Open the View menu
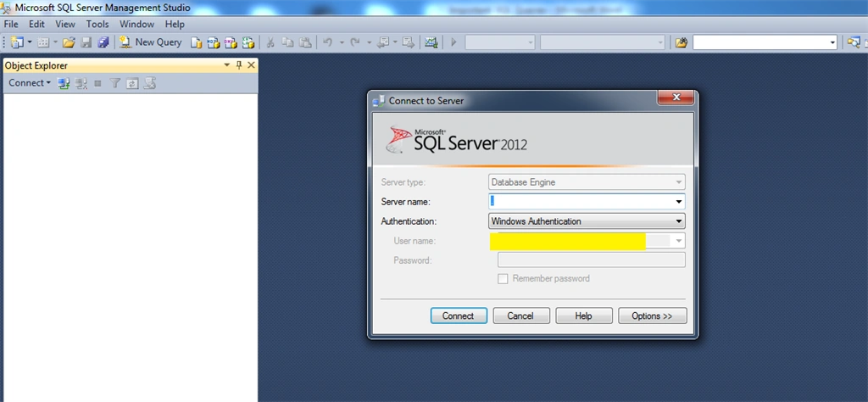 pos(65,25)
